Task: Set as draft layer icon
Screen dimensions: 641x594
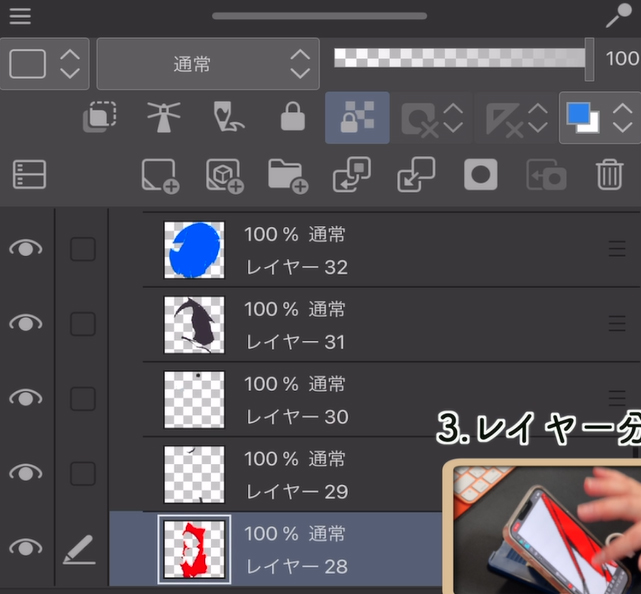Action: point(229,118)
